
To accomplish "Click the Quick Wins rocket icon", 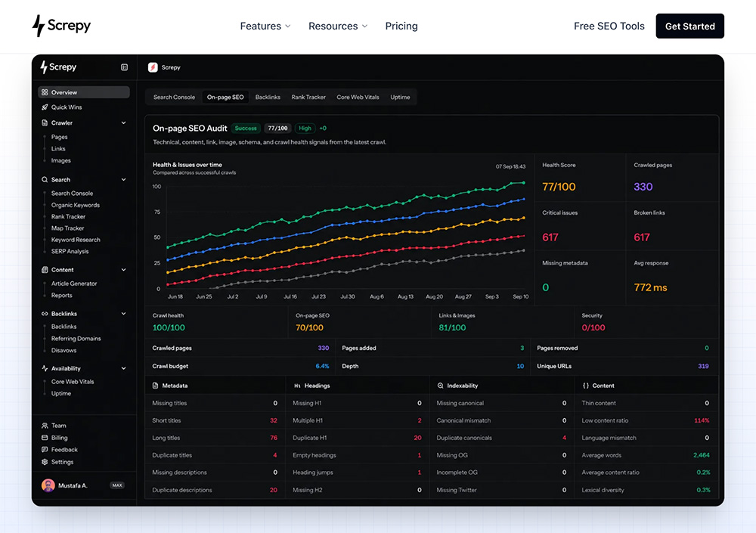I will click(x=45, y=107).
